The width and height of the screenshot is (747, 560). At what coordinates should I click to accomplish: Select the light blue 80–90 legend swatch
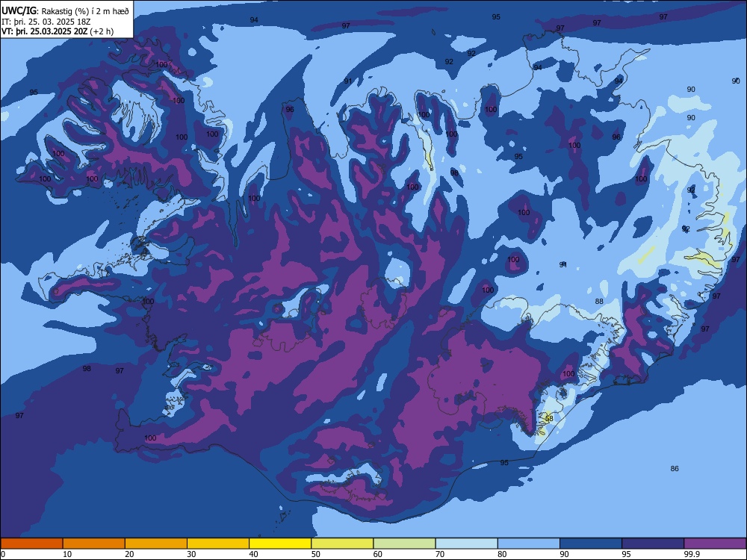tap(529, 544)
